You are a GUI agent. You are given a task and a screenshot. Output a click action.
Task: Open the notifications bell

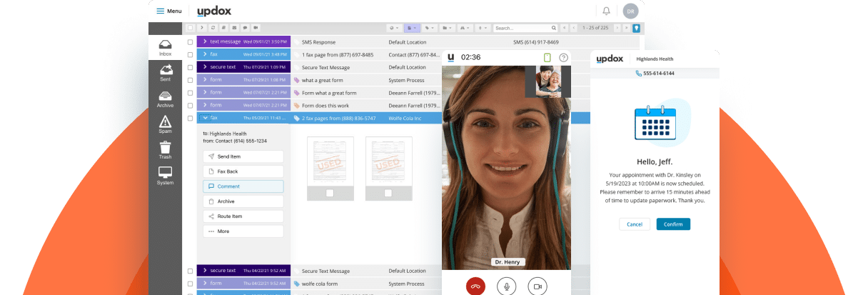tap(606, 11)
